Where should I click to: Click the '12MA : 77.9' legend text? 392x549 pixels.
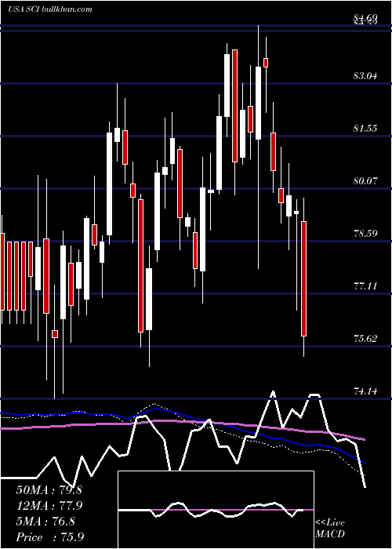click(49, 506)
